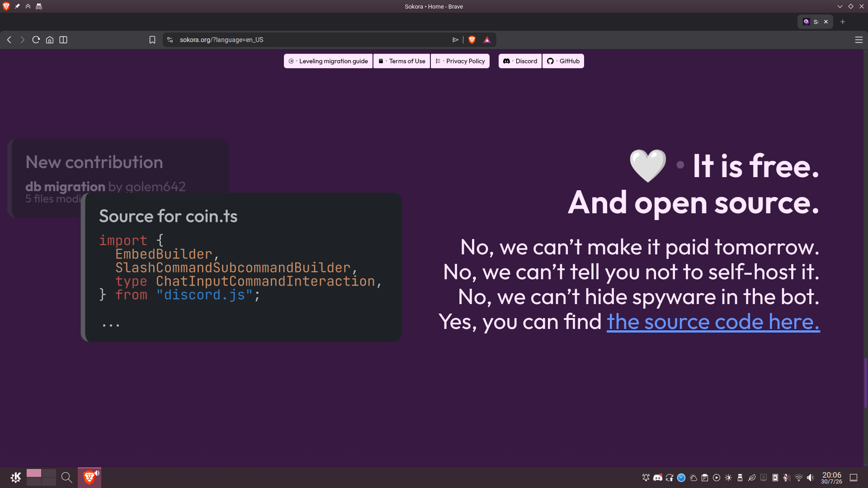
Task: Go back to the previous page
Action: pyautogui.click(x=9, y=40)
